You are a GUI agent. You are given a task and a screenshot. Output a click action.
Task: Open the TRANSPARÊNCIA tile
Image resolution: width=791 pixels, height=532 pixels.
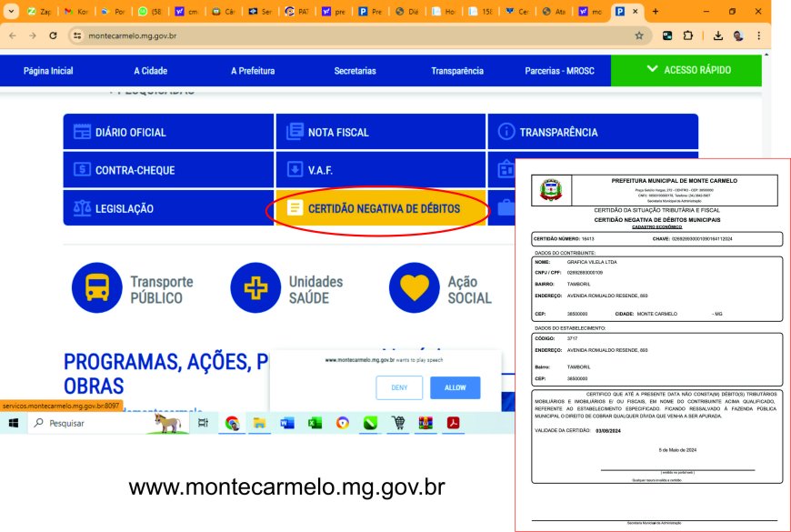(593, 132)
